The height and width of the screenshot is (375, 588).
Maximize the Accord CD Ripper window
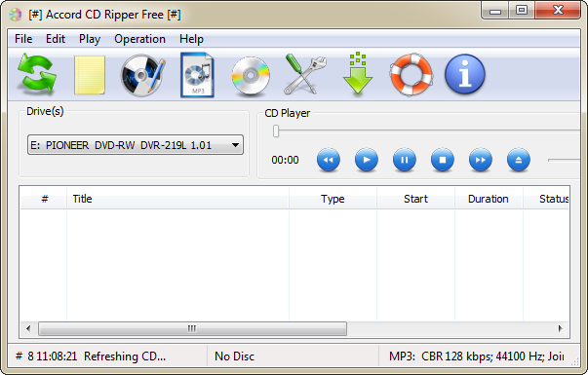tap(522, 10)
